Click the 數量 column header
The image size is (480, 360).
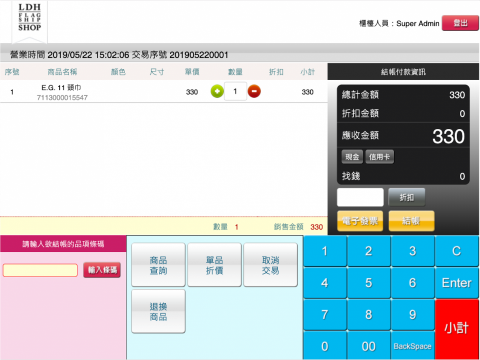click(x=235, y=72)
